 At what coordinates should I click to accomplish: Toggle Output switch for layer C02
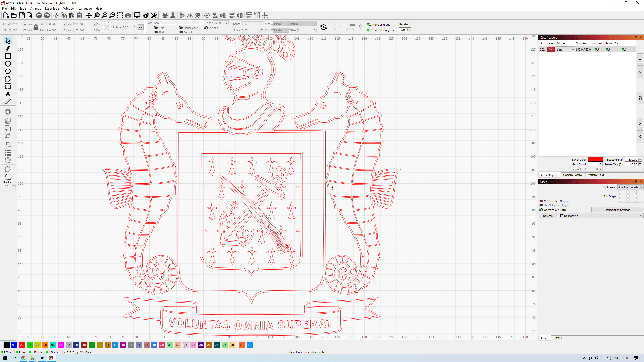pyautogui.click(x=597, y=50)
